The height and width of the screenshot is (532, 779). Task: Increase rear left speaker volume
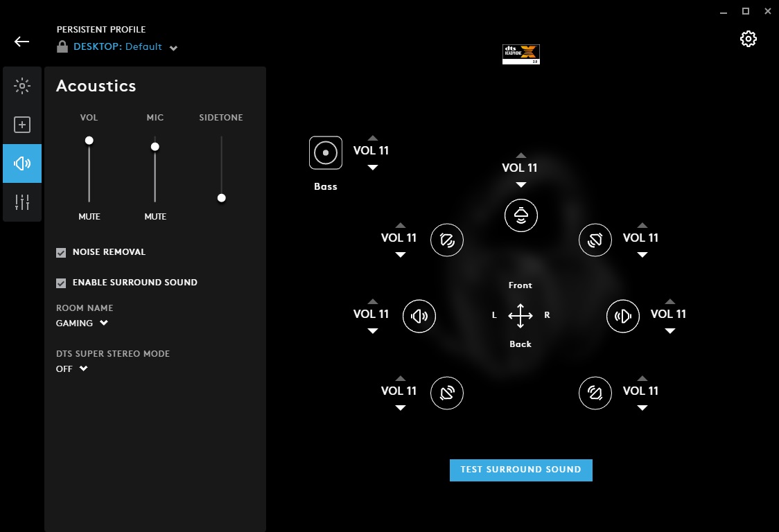pyautogui.click(x=401, y=378)
